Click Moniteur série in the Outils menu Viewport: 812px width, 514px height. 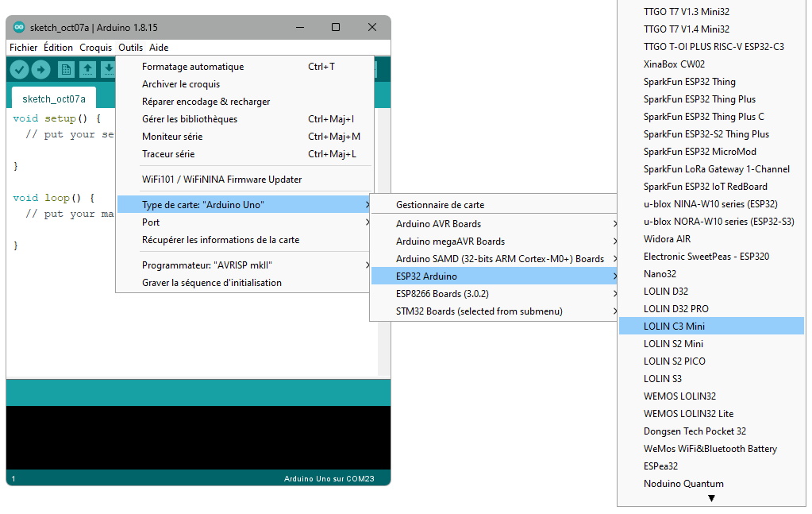172,137
